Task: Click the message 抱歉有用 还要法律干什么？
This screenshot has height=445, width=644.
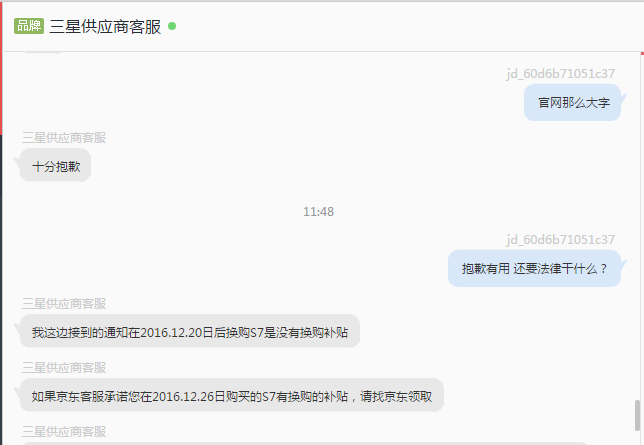Action: coord(534,268)
